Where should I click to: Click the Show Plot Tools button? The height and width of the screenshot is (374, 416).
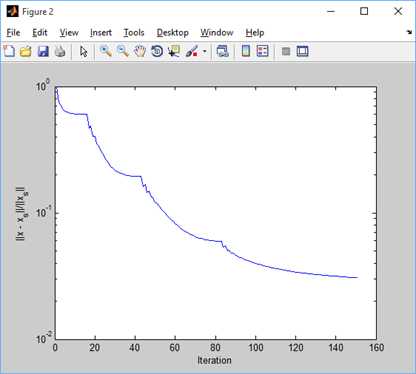pos(302,51)
